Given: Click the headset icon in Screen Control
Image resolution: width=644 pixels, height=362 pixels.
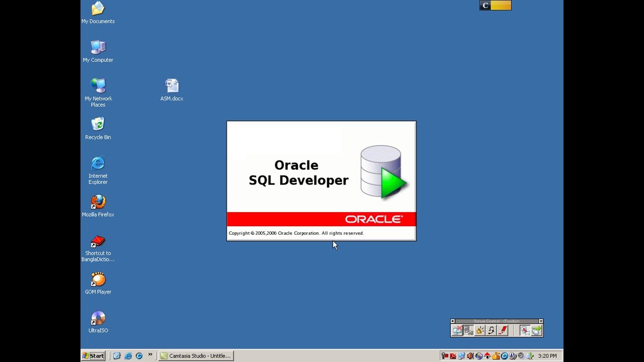Looking at the screenshot, I should pyautogui.click(x=491, y=330).
